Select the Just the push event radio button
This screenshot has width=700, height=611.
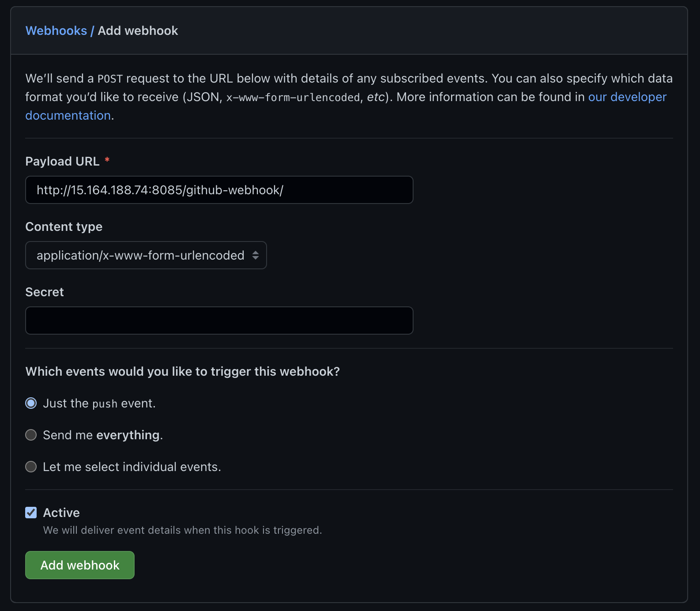(31, 403)
